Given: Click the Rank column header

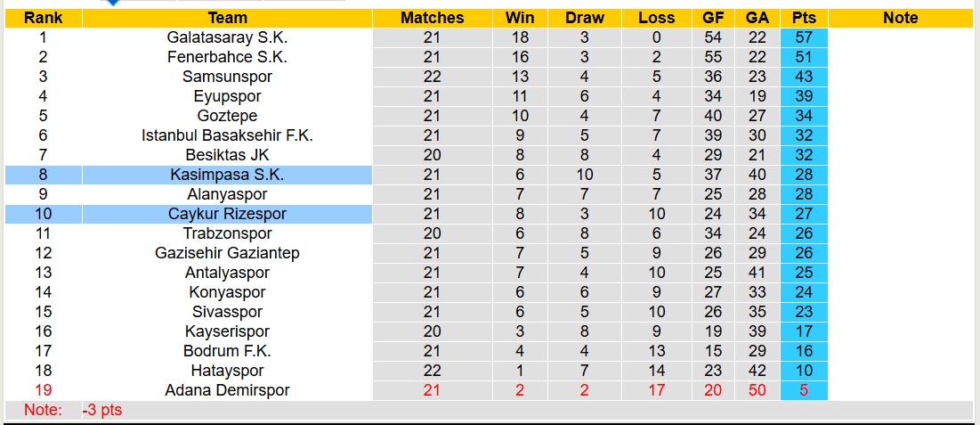Looking at the screenshot, I should [43, 18].
